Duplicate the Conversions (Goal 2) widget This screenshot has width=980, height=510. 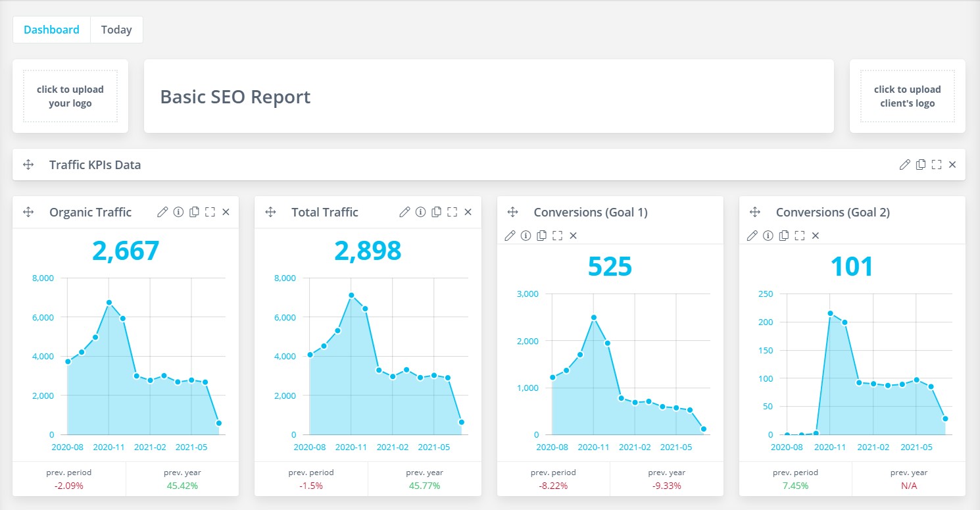coord(784,235)
